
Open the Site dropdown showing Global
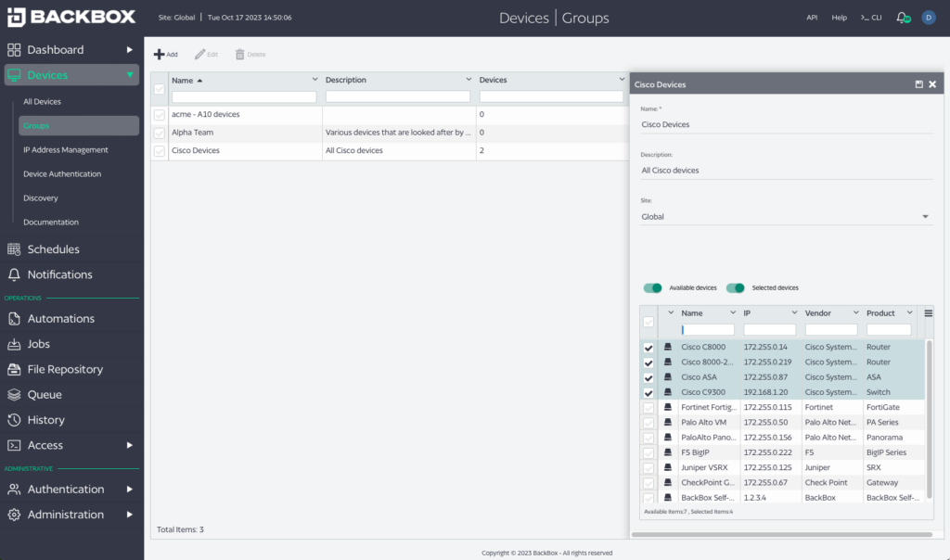[925, 216]
